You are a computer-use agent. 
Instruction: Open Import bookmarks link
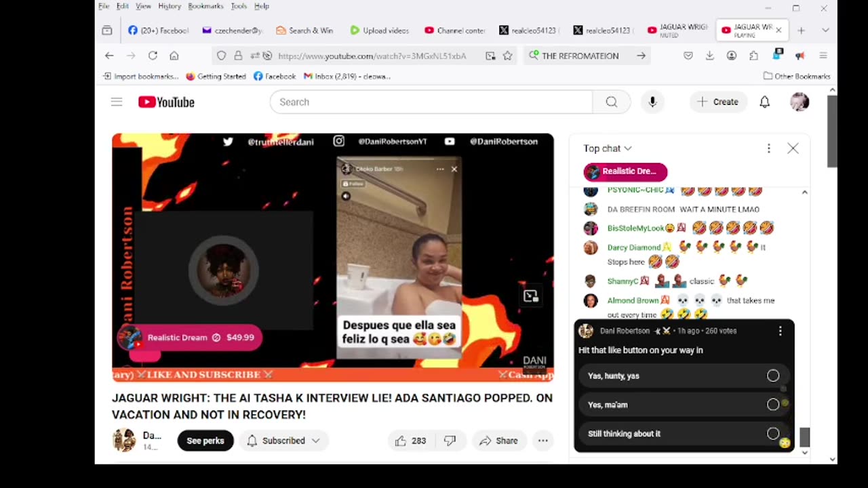pyautogui.click(x=141, y=77)
